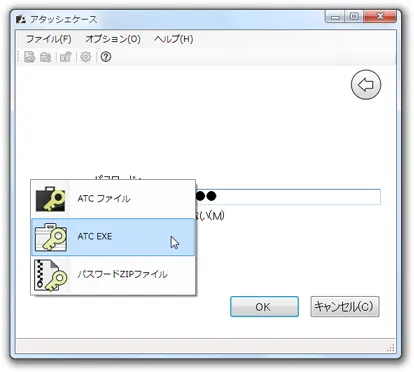Click the help question mark icon
Screen dimensions: 414x372
click(x=106, y=57)
